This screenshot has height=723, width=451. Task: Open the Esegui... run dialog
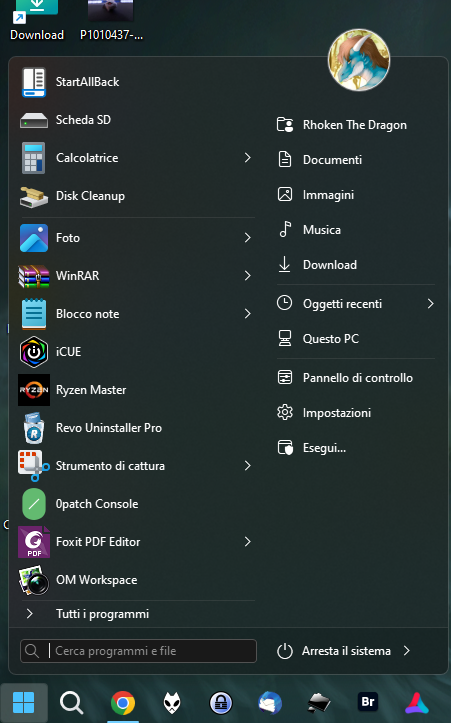(355, 448)
